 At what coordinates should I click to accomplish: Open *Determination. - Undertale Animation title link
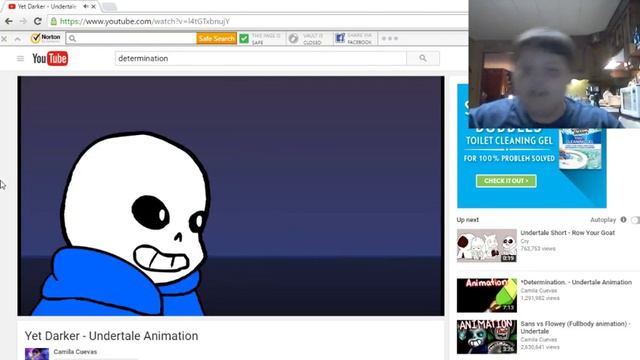coord(576,282)
